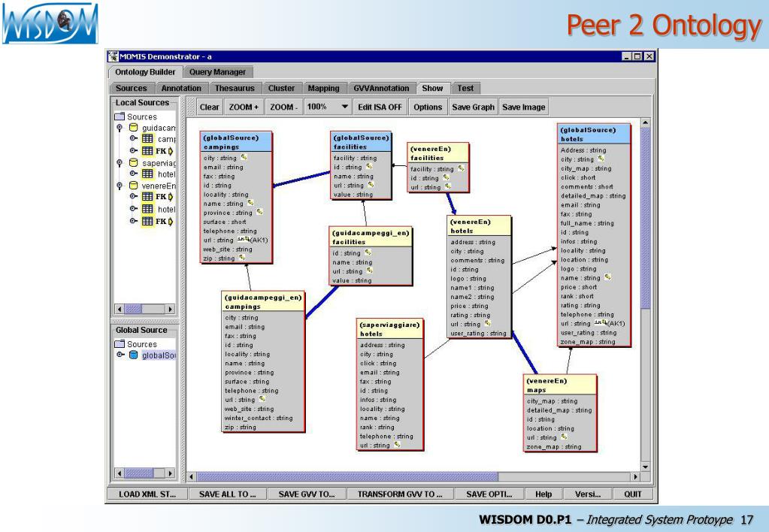Toggle the Edit ISA OFF button
The width and height of the screenshot is (769, 532).
coord(380,107)
